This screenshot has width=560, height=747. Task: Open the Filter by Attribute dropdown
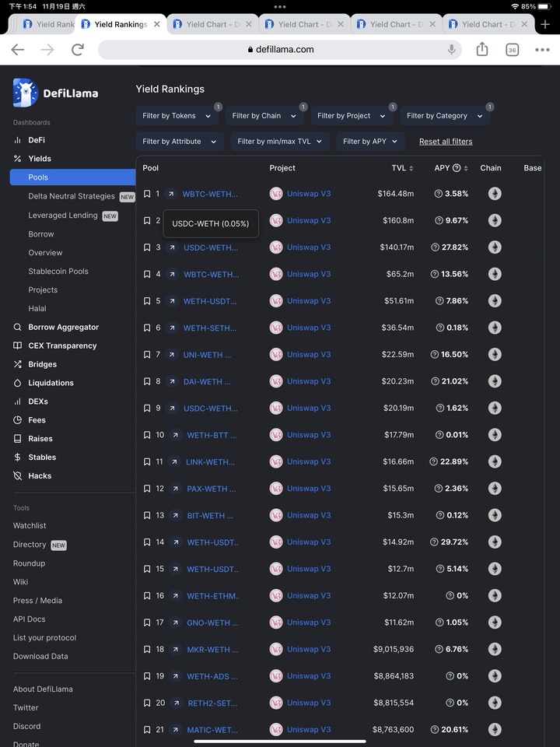pyautogui.click(x=180, y=142)
